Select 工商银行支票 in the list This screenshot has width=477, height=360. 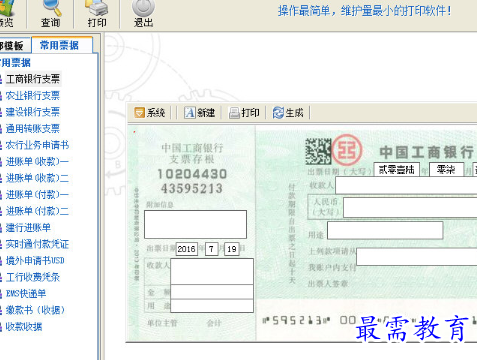[x=33, y=79]
